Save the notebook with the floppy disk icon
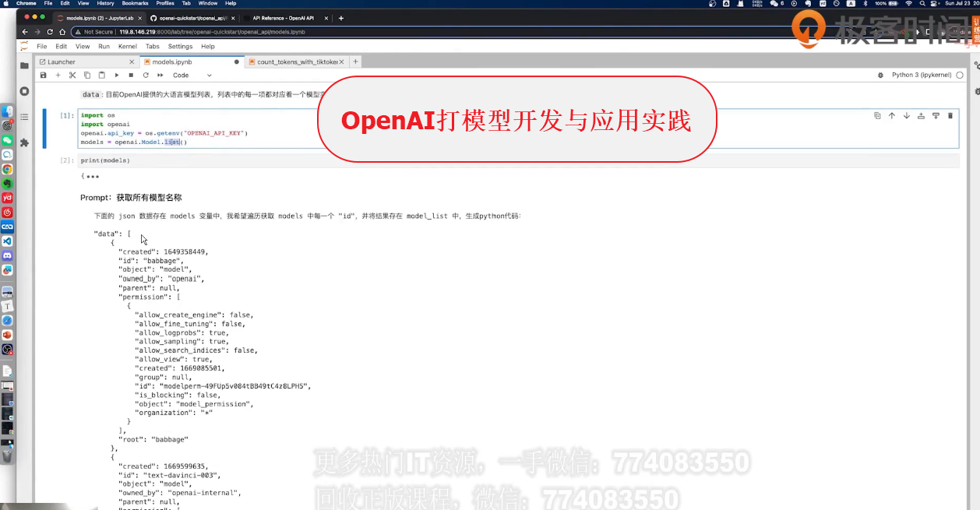The height and width of the screenshot is (510, 980). point(44,76)
